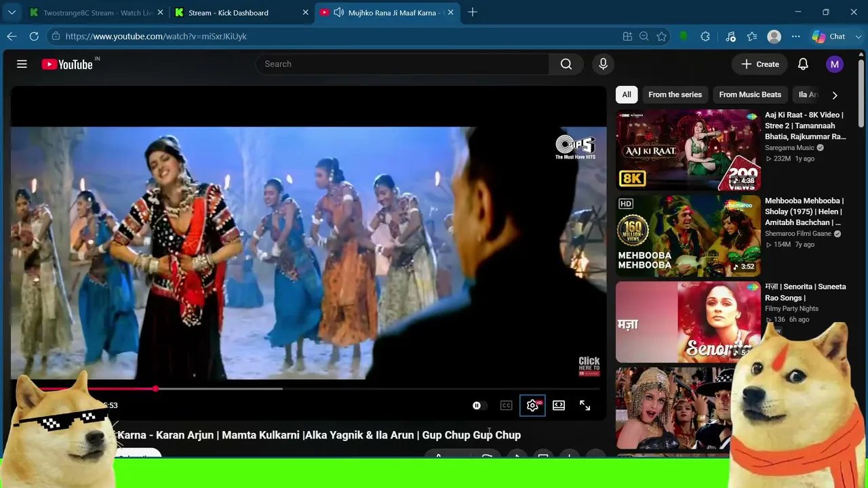The width and height of the screenshot is (868, 488).
Task: Click the YouTube search input field
Action: (402, 64)
